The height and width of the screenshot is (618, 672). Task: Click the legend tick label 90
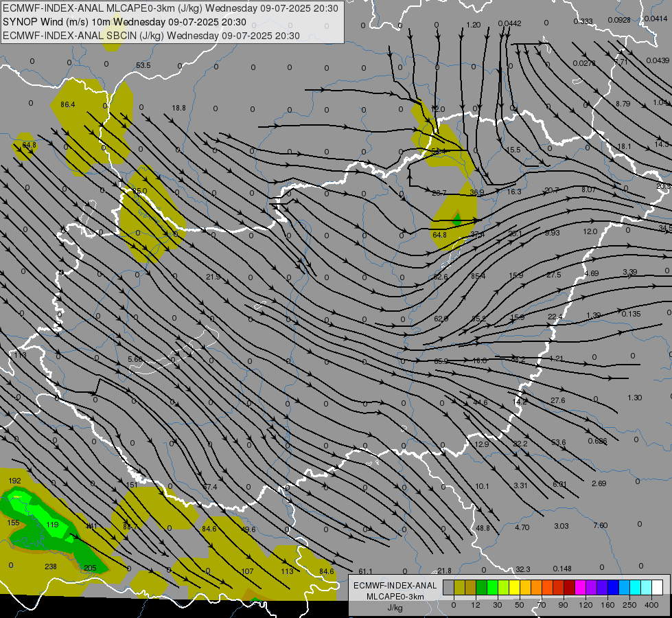563,605
